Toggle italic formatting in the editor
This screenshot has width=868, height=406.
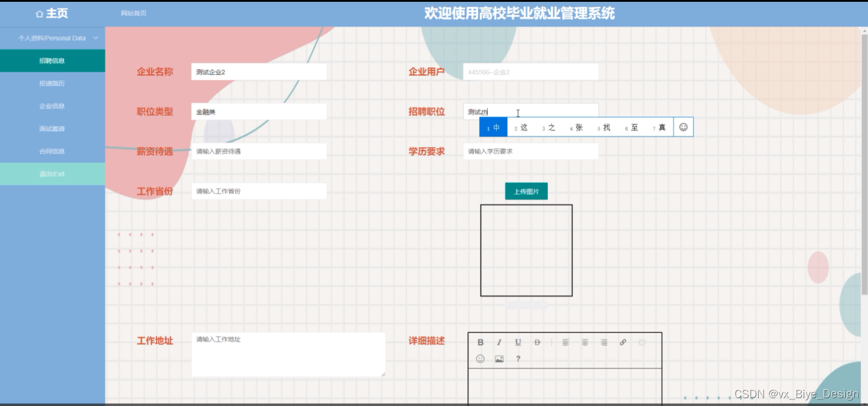499,342
